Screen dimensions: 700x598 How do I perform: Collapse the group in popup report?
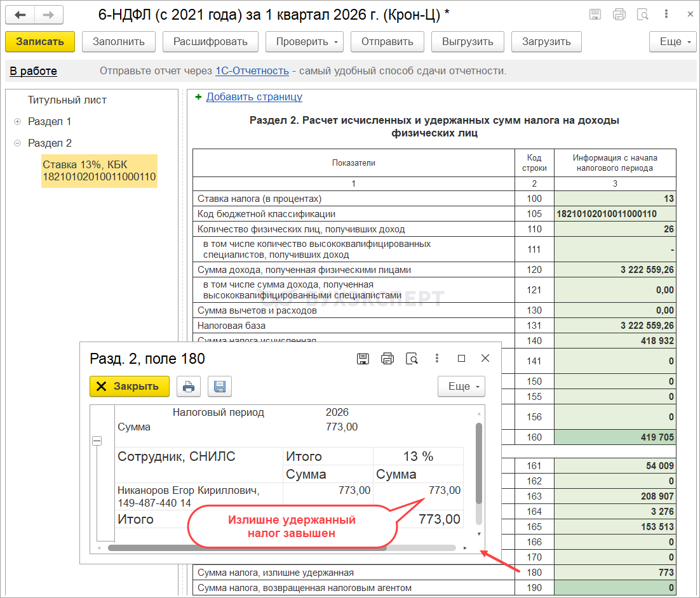[x=97, y=441]
